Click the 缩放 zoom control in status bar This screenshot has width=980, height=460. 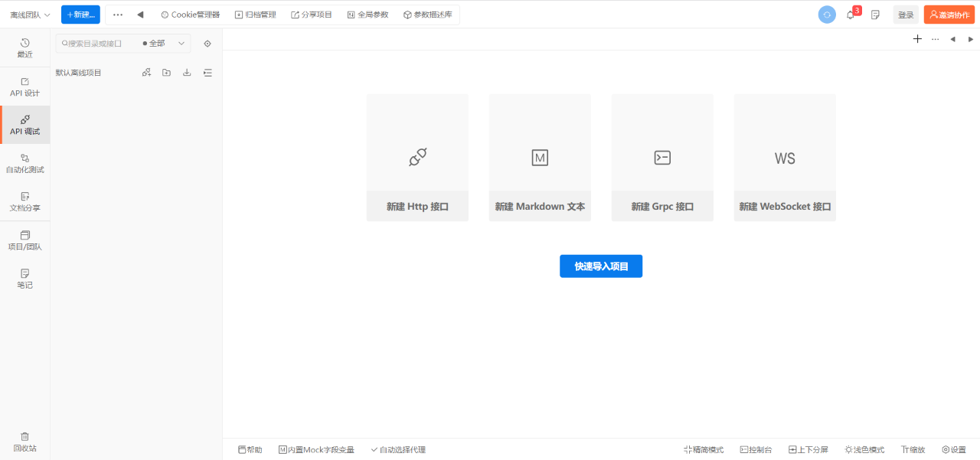coord(912,449)
